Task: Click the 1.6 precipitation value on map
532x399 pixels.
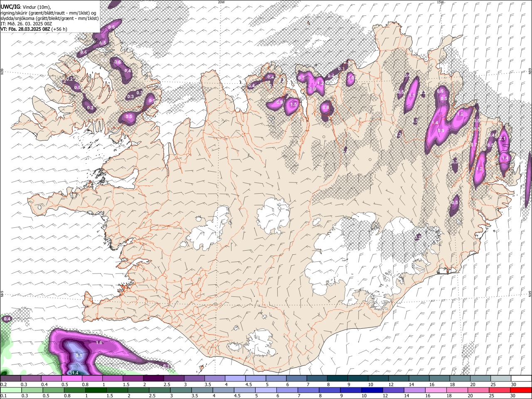Action: point(99,343)
